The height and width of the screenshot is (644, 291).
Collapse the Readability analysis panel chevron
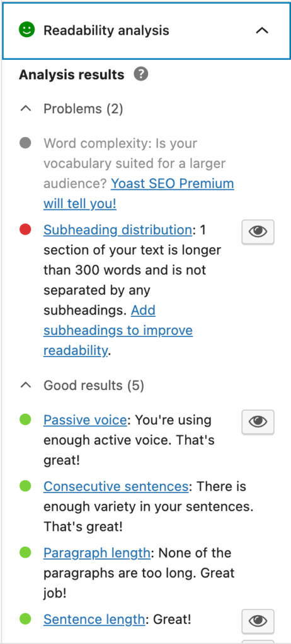[x=262, y=30]
